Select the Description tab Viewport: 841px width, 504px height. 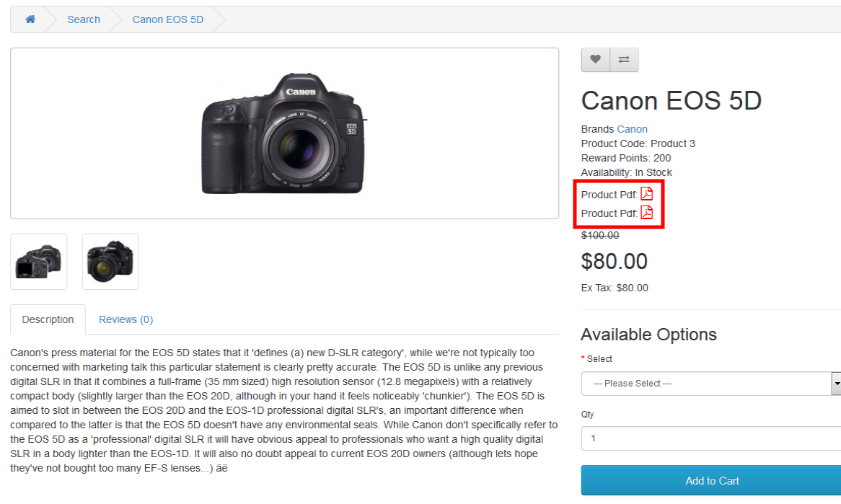48,319
